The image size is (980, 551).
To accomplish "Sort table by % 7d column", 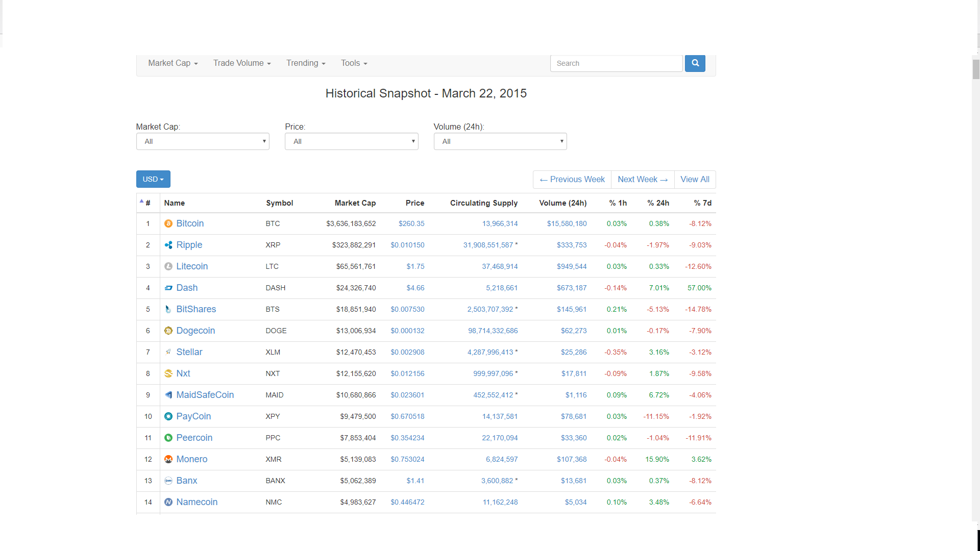I will click(x=703, y=203).
